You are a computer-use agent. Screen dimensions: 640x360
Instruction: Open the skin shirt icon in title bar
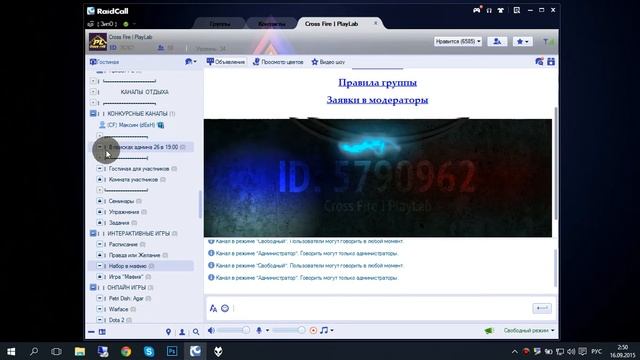coord(500,10)
